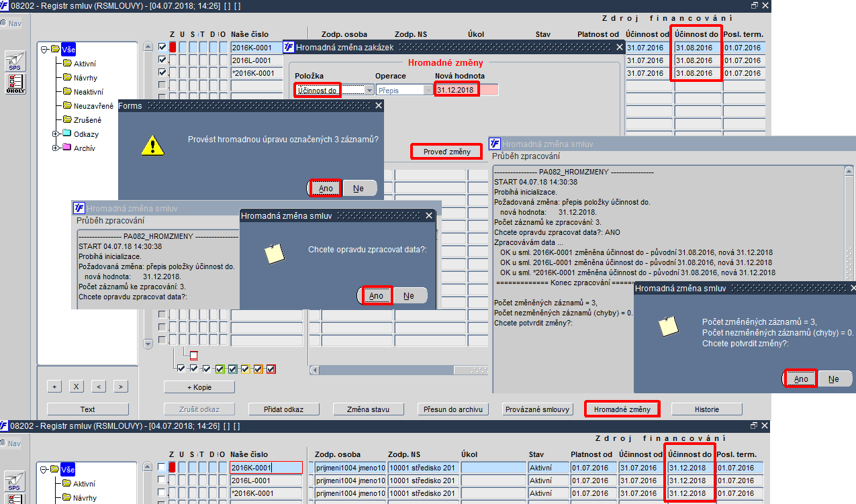Choose Ne in the Forms warning dialog
The width and height of the screenshot is (856, 504).
[359, 188]
